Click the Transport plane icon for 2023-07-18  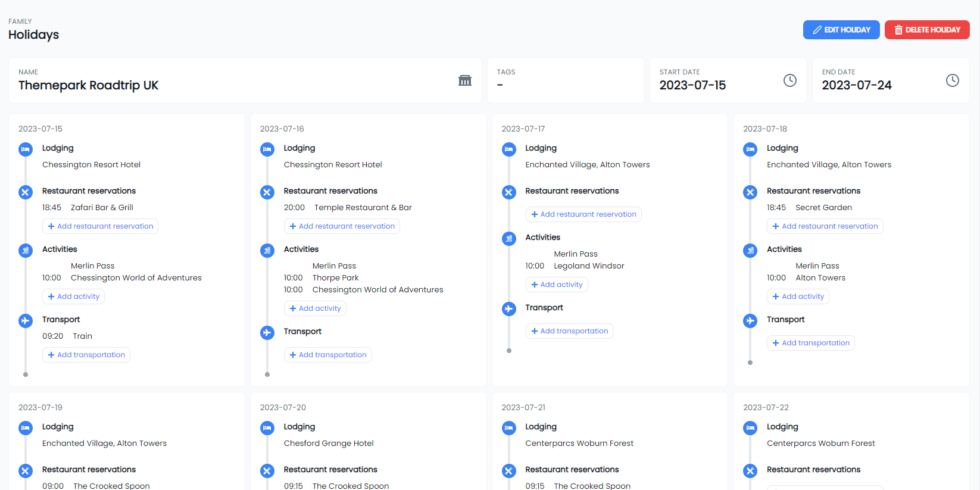750,321
